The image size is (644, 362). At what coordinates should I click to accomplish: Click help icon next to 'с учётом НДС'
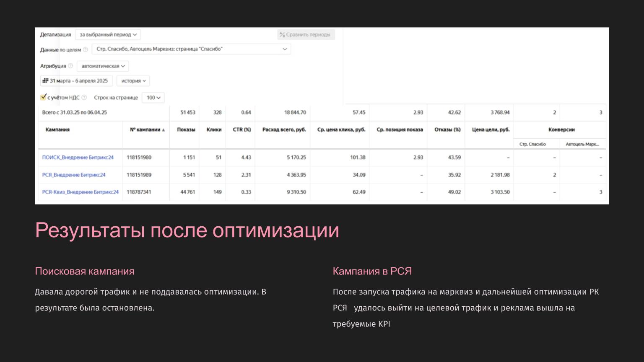[x=84, y=98]
